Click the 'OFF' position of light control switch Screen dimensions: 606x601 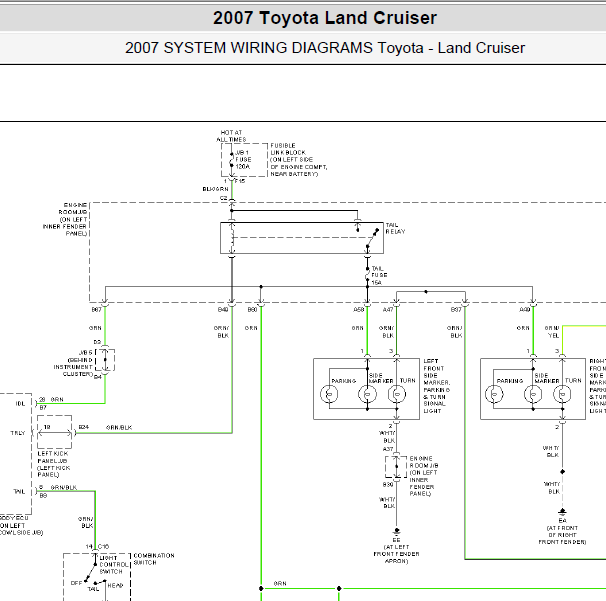(76, 583)
